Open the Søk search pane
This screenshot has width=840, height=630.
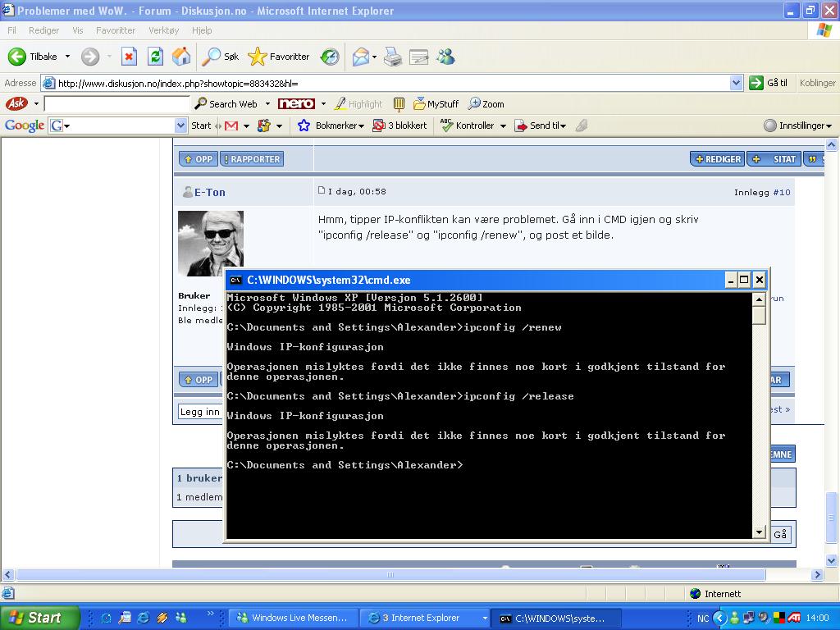tap(221, 57)
